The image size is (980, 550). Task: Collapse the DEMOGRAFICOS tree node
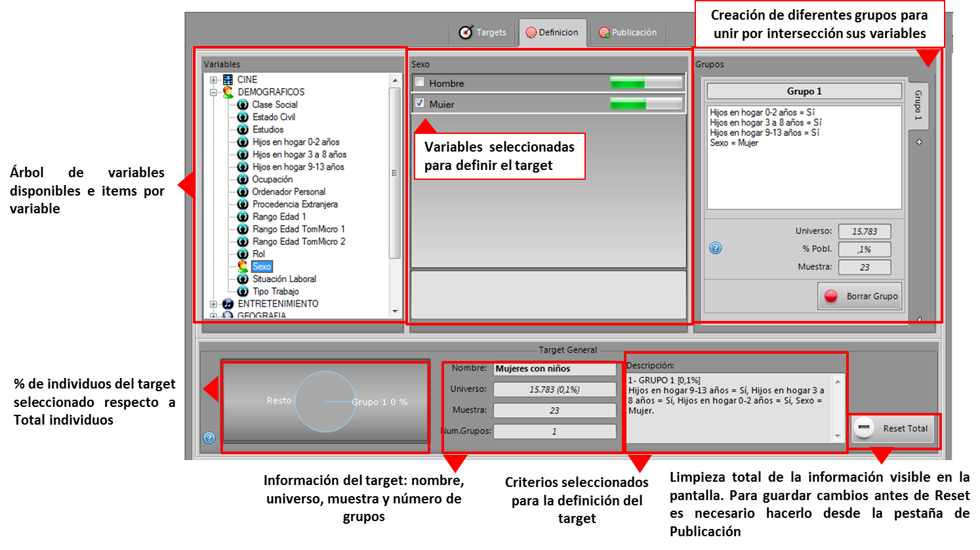213,93
